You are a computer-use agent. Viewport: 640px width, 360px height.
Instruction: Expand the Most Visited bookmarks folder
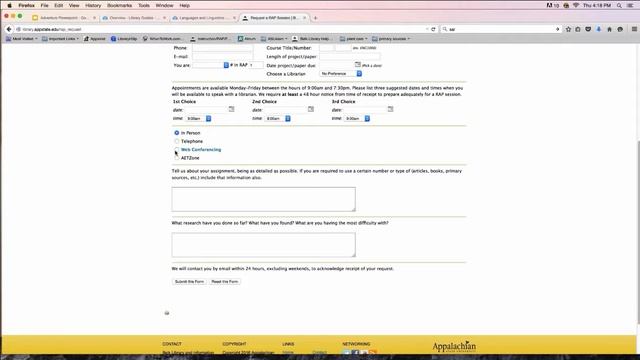pyautogui.click(x=22, y=39)
